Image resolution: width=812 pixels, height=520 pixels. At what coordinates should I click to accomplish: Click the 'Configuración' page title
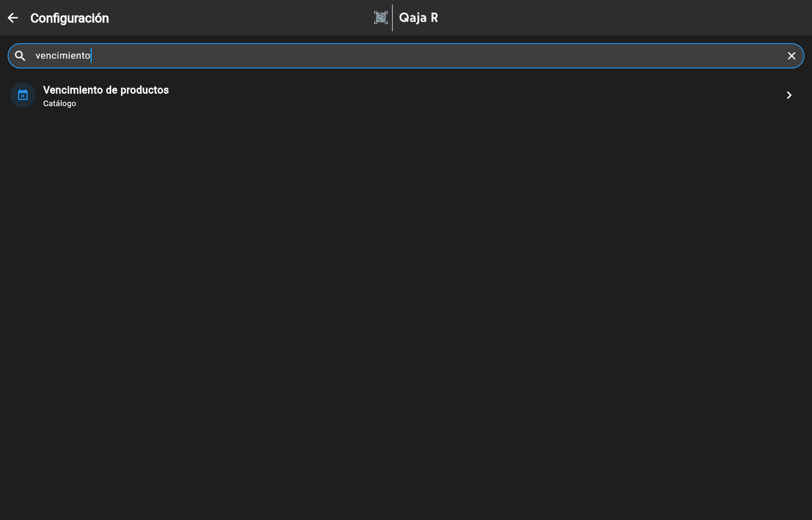(69, 18)
